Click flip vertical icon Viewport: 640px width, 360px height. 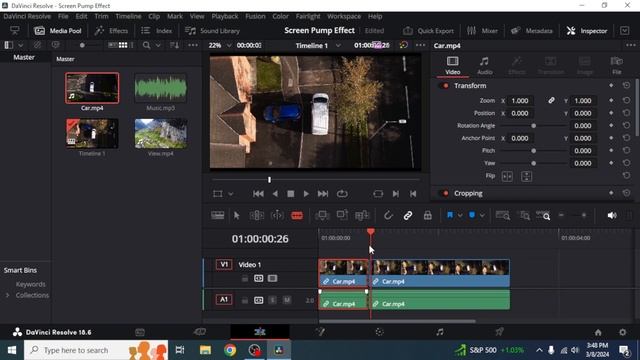pyautogui.click(x=527, y=176)
